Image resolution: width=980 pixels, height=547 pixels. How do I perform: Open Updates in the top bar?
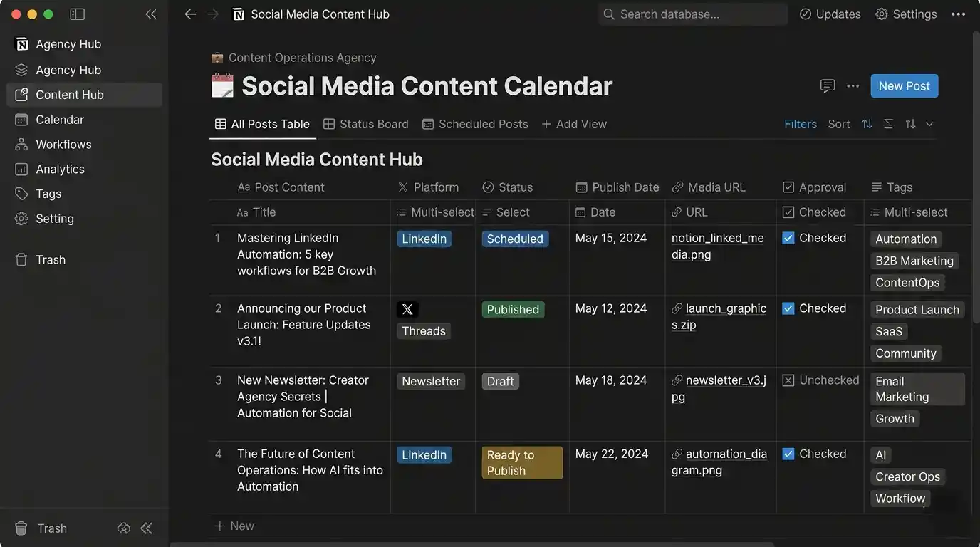coord(830,14)
